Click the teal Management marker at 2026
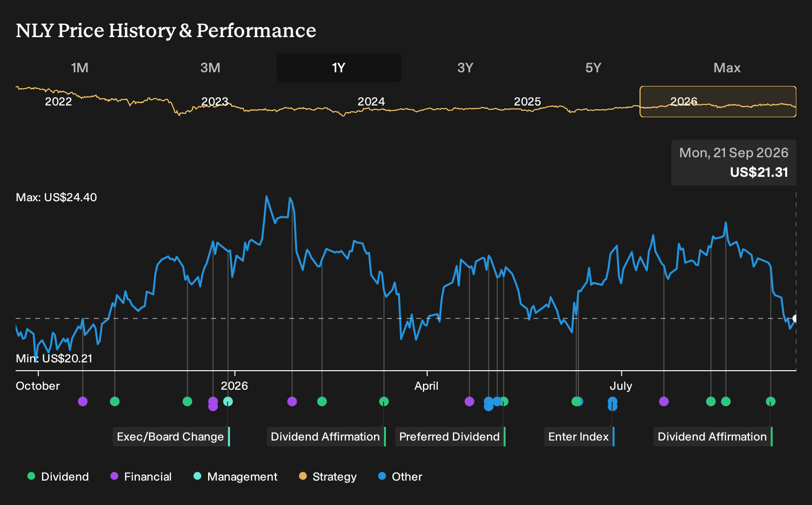Image resolution: width=812 pixels, height=505 pixels. click(228, 401)
